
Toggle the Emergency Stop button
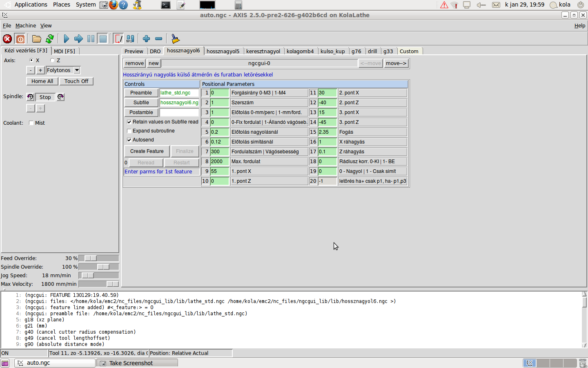point(7,39)
